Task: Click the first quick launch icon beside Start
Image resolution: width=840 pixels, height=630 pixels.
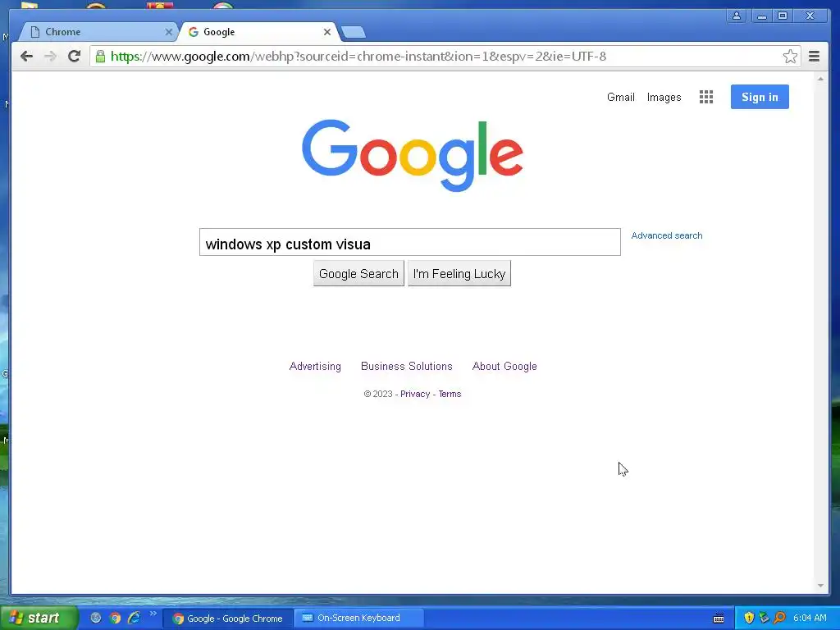Action: (95, 618)
